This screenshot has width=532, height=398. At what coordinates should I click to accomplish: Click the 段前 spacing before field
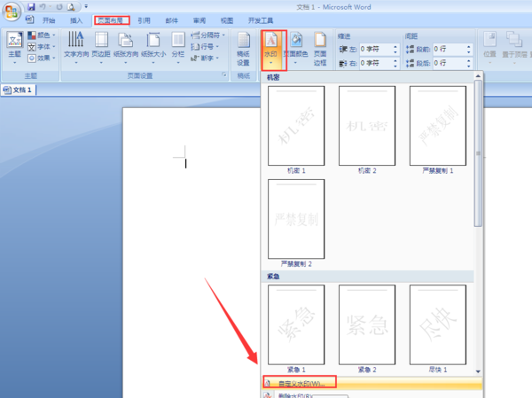click(x=449, y=50)
